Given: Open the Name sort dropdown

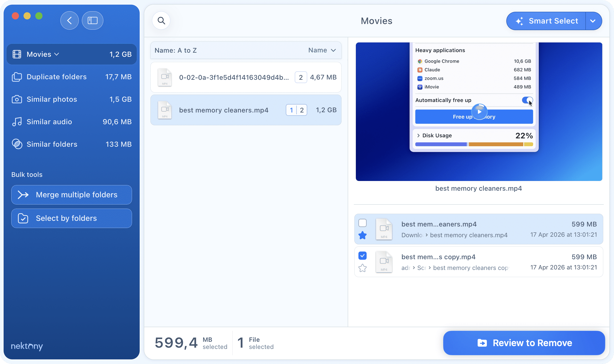Looking at the screenshot, I should [322, 50].
